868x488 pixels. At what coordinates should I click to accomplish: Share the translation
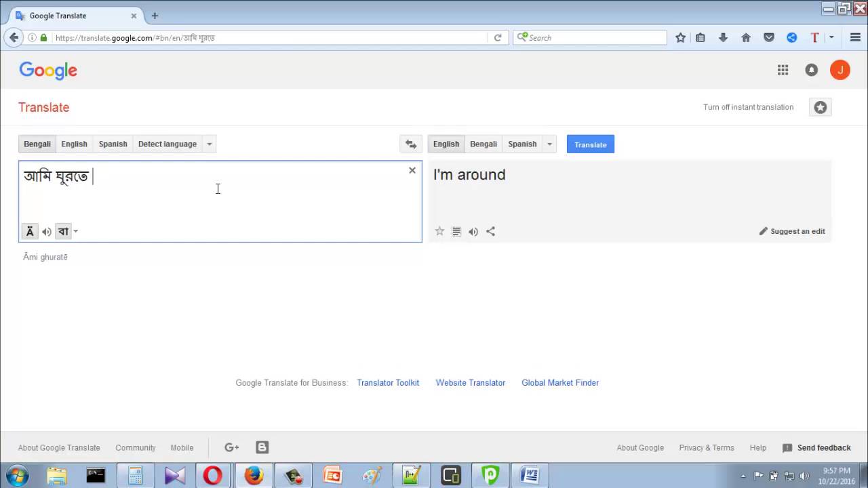coord(490,232)
